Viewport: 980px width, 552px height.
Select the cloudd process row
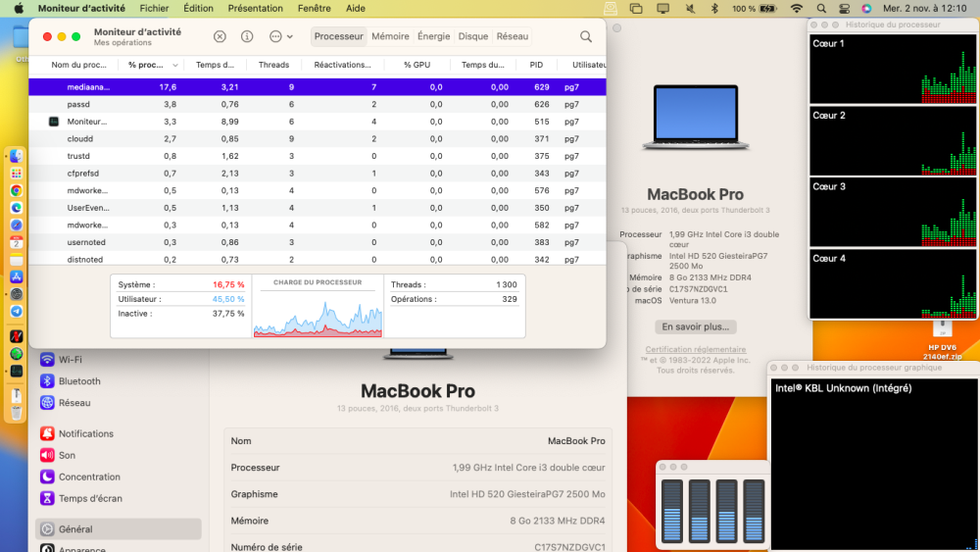(318, 139)
